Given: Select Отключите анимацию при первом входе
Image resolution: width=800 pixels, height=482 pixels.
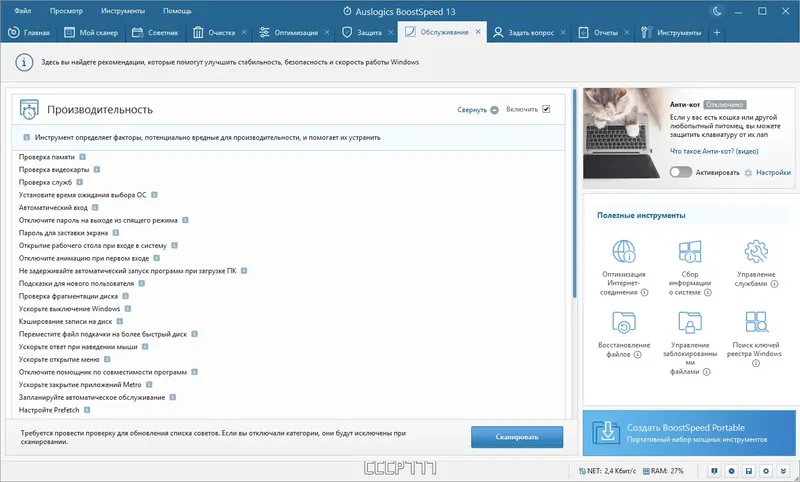Looking at the screenshot, I should [x=84, y=258].
